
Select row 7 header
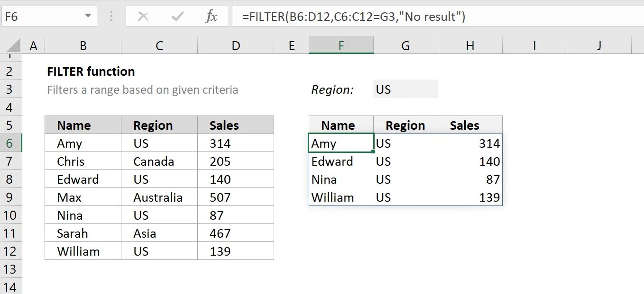tap(10, 161)
